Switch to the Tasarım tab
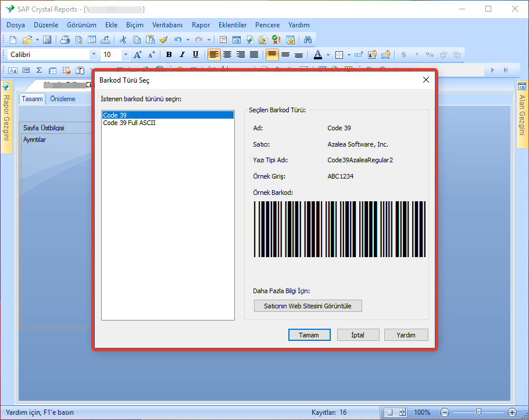529x420 pixels. [x=32, y=99]
